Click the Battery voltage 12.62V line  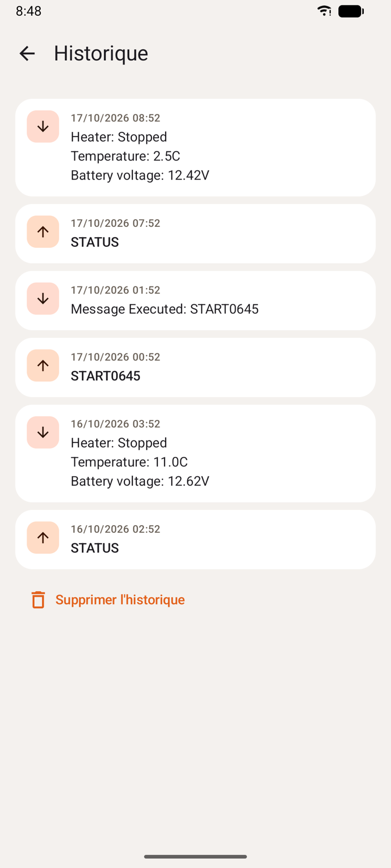[140, 481]
